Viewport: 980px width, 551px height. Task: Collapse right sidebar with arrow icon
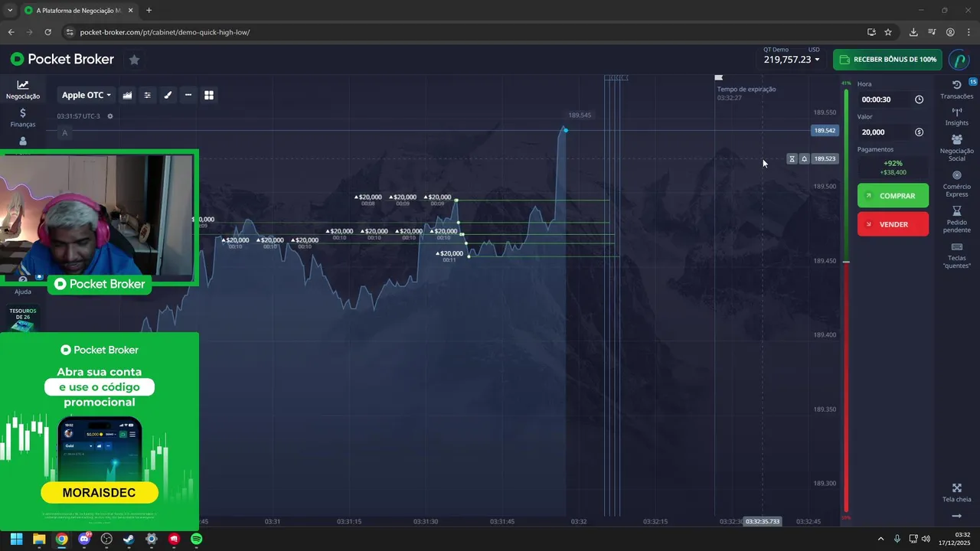pos(957,516)
